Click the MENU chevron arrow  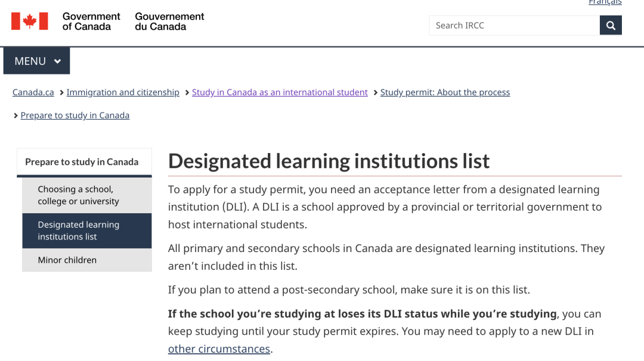point(57,61)
